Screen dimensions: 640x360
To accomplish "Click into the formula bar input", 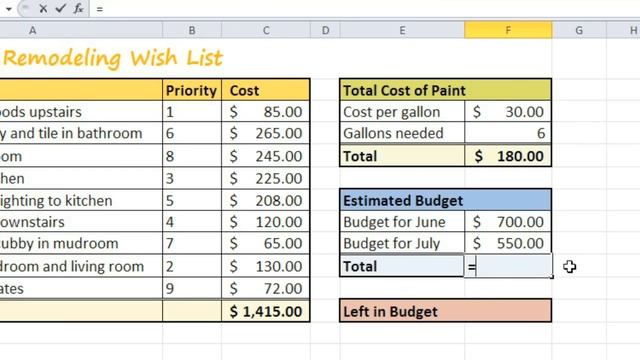I will (x=365, y=9).
